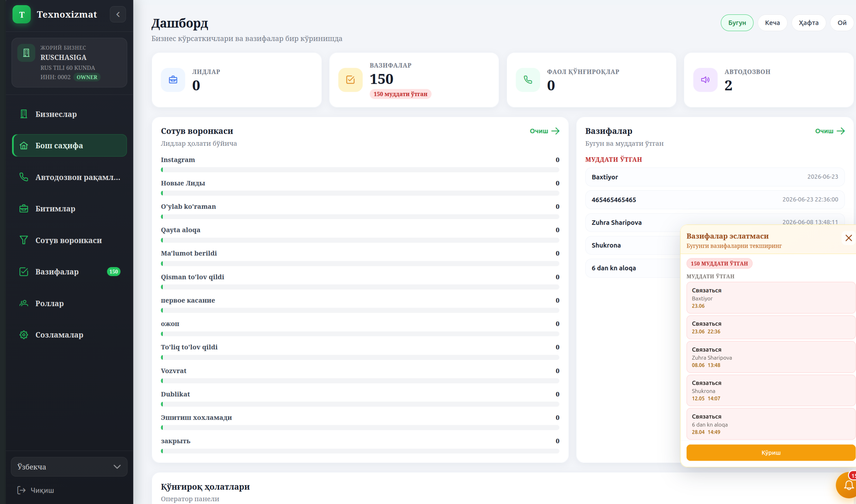Click the RUSCHASIGA current business card
Viewport: 856px width, 504px height.
[x=69, y=63]
